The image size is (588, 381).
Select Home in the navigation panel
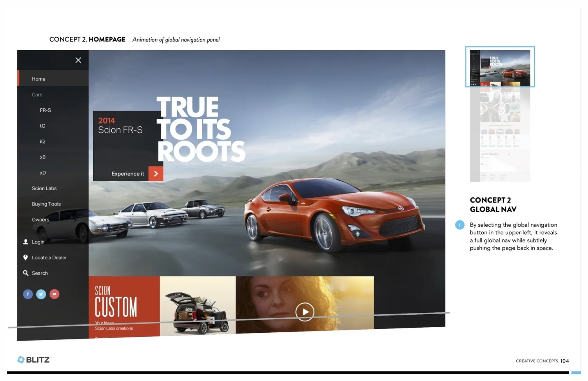coord(53,78)
